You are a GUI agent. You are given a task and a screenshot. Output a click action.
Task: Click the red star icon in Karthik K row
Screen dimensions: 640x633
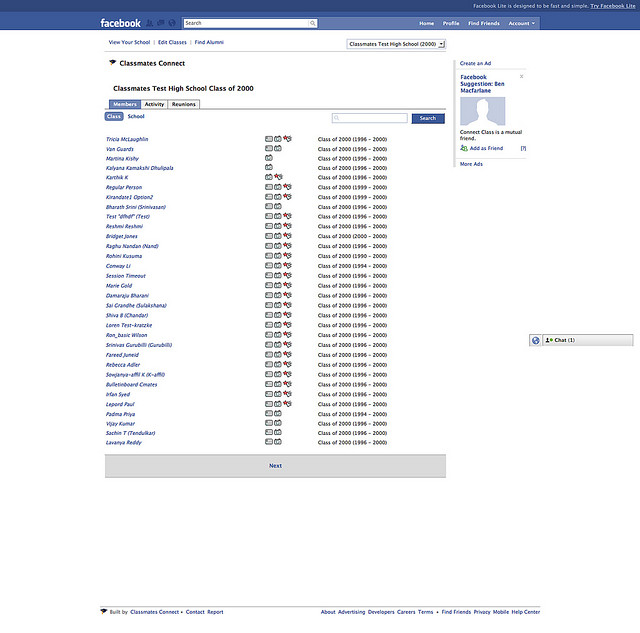pos(278,177)
